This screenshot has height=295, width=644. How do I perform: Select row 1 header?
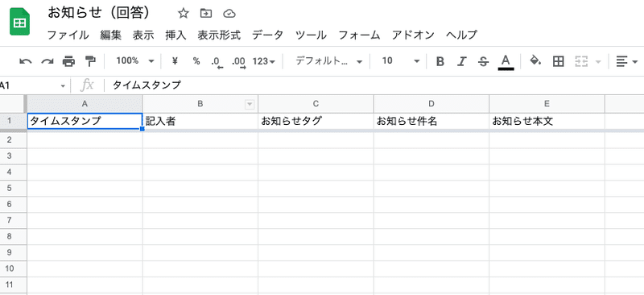(x=13, y=122)
